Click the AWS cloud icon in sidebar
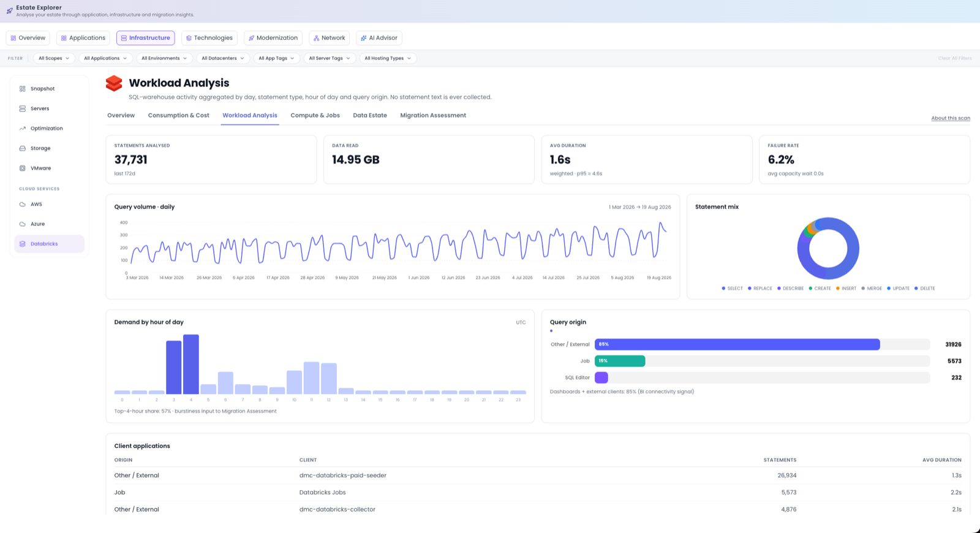 (x=23, y=205)
